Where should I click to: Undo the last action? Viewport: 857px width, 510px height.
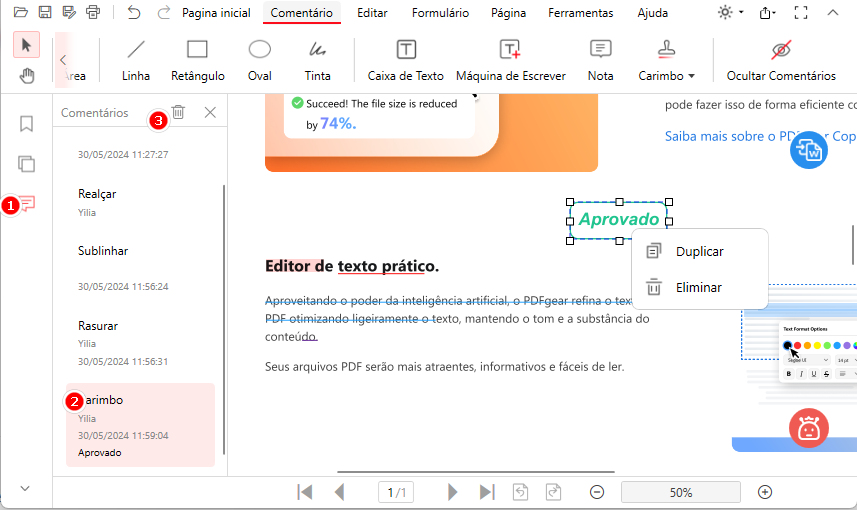134,12
